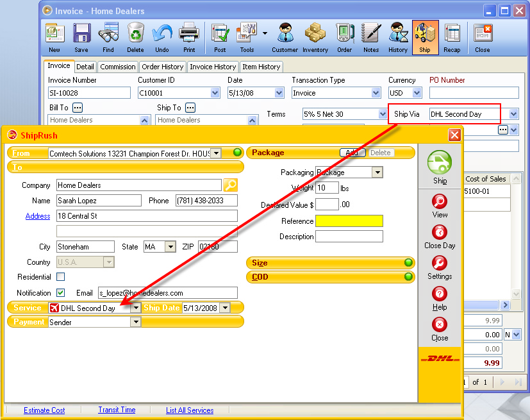Open the History toolbar icon
The image size is (530, 420).
(398, 33)
